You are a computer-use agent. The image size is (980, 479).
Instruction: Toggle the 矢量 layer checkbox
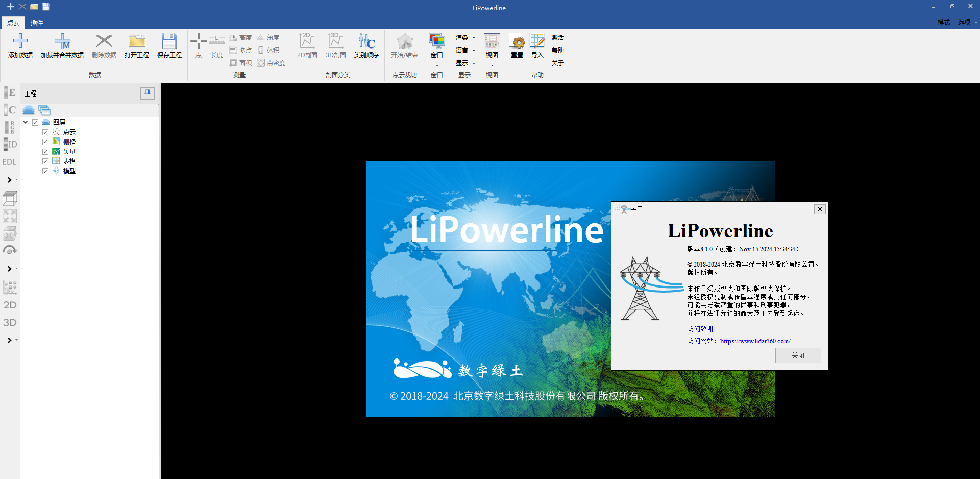[x=45, y=152]
